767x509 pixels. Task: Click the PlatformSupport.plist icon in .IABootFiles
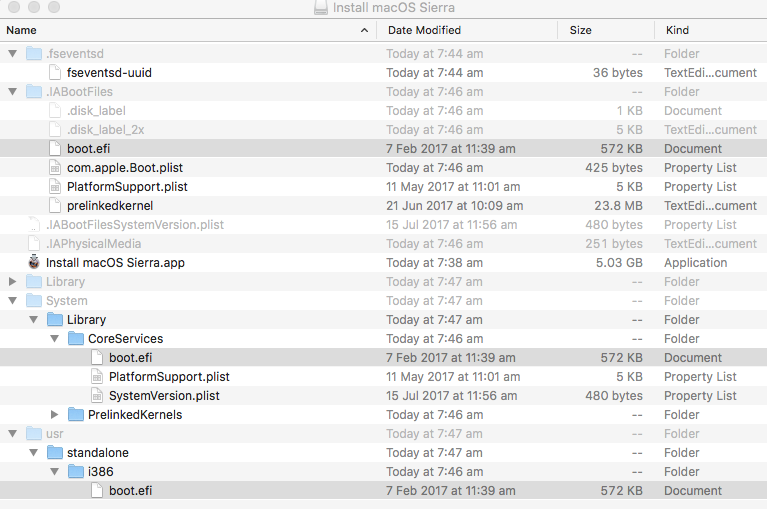pyautogui.click(x=55, y=187)
